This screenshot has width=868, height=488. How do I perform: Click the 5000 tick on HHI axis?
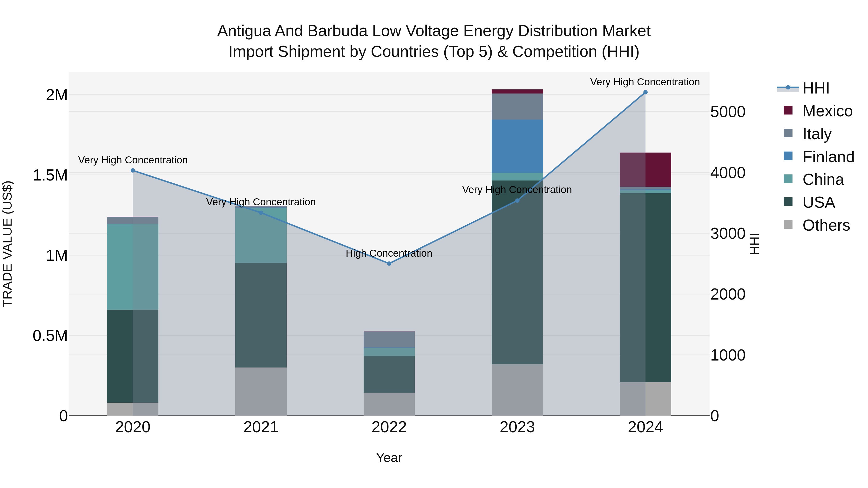click(x=728, y=112)
